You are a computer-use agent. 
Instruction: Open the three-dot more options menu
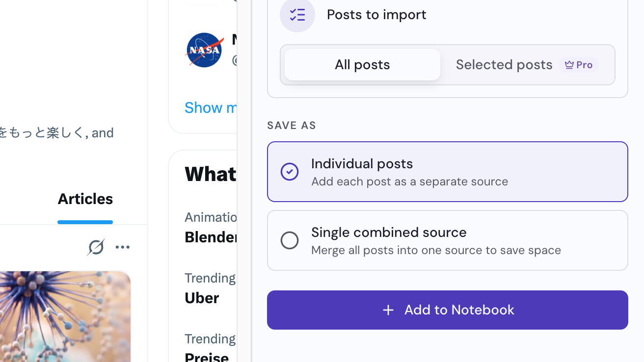123,247
